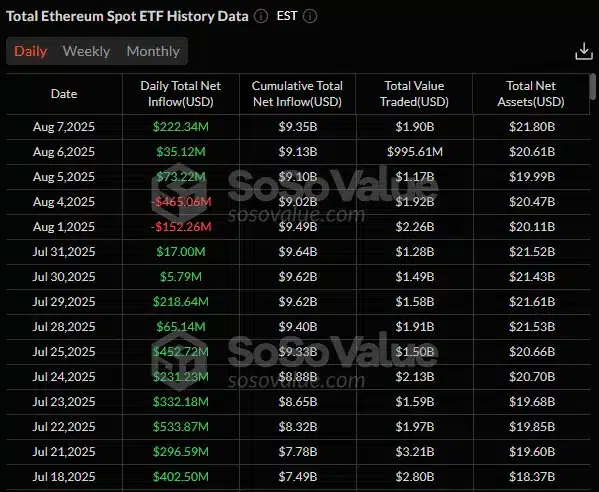Image resolution: width=599 pixels, height=492 pixels.
Task: Select the Aug 7,2025 date cell
Action: (x=64, y=127)
